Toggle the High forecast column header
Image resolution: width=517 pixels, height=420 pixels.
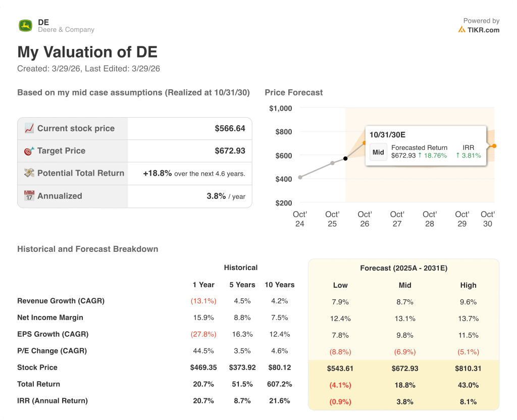[468, 285]
